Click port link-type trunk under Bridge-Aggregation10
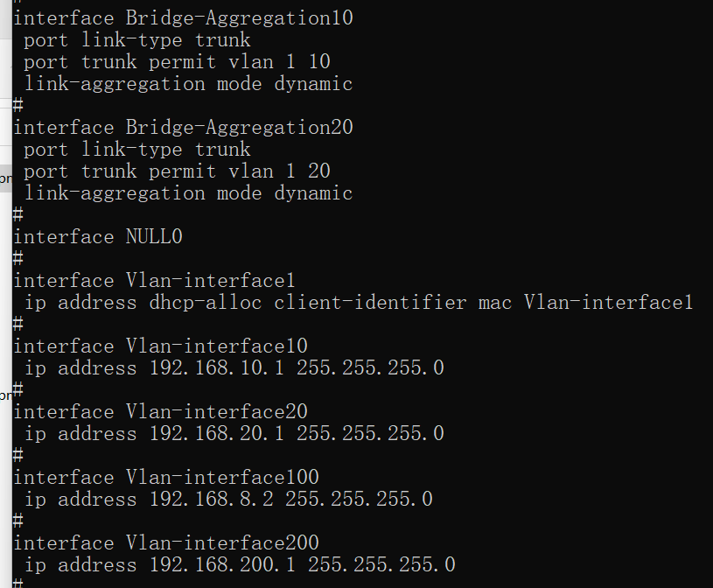This screenshot has height=588, width=713. tap(136, 39)
